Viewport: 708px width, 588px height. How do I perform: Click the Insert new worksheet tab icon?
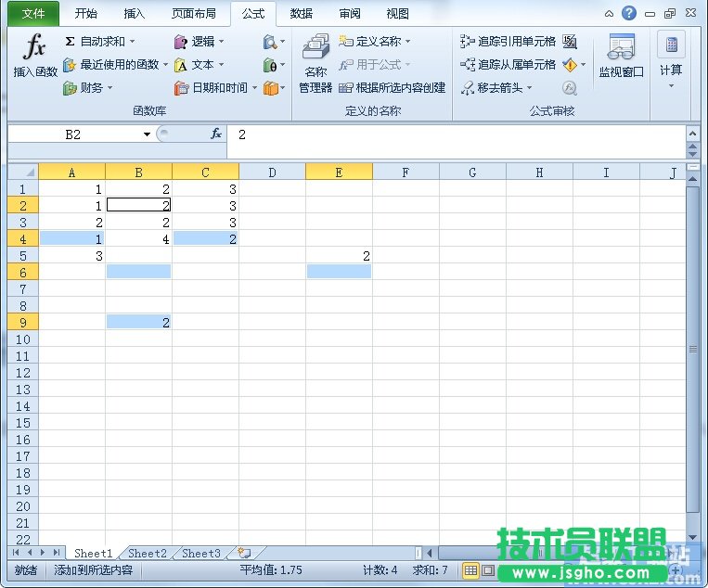click(244, 554)
